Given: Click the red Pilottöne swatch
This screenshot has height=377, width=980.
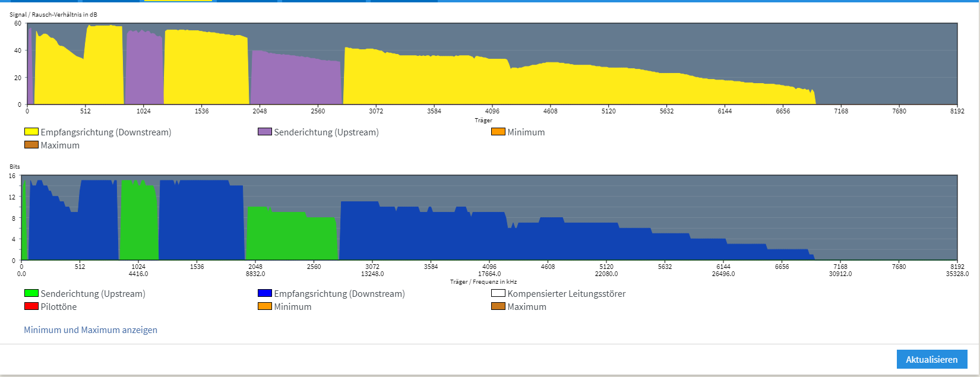Looking at the screenshot, I should coord(31,306).
